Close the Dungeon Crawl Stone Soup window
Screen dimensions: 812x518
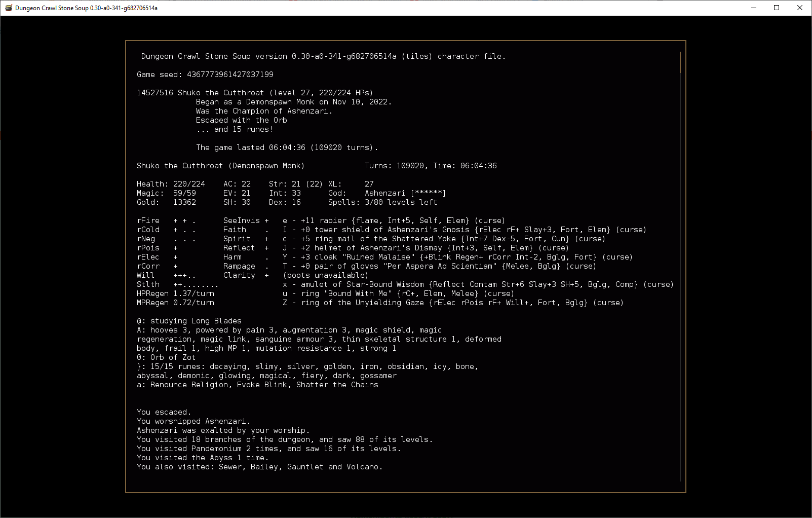tap(800, 8)
